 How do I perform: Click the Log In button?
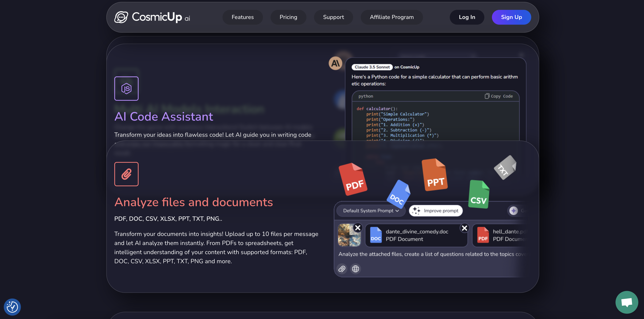tap(467, 17)
